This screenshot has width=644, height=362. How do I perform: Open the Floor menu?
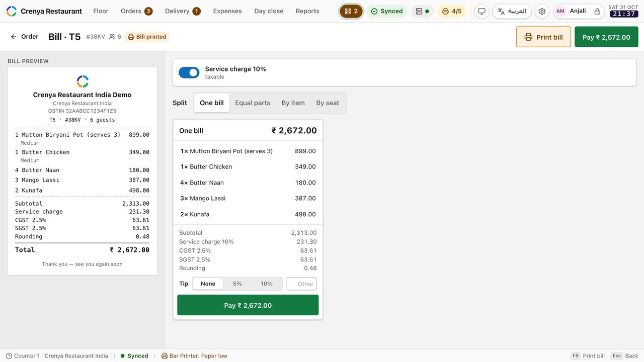click(x=101, y=11)
